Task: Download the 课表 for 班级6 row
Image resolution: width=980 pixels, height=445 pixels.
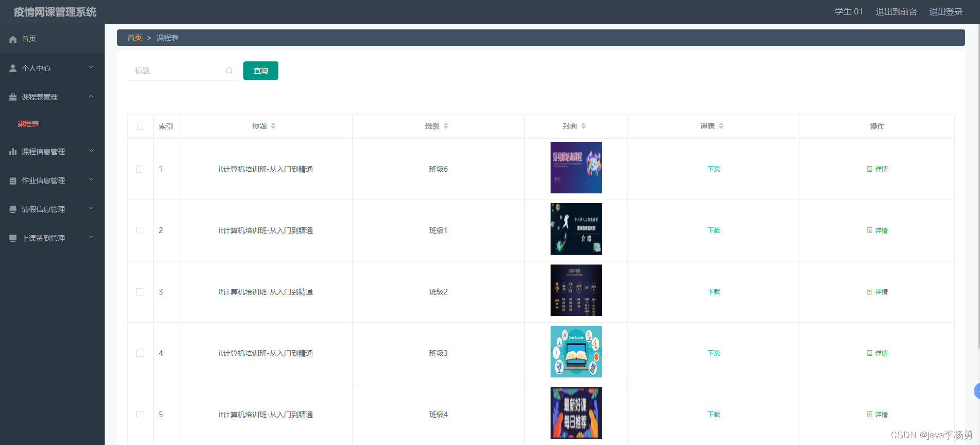Action: (x=714, y=169)
